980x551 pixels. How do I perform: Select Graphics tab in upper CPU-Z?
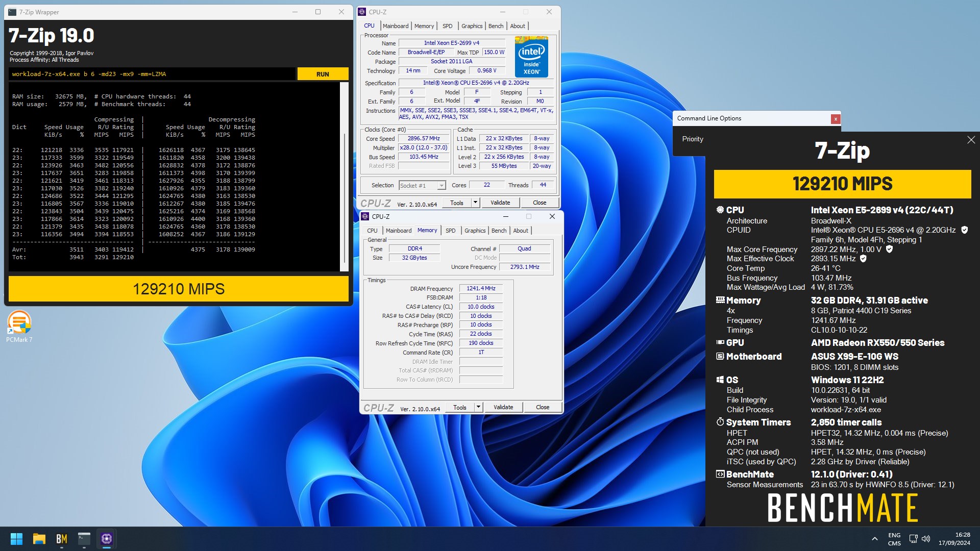coord(472,26)
